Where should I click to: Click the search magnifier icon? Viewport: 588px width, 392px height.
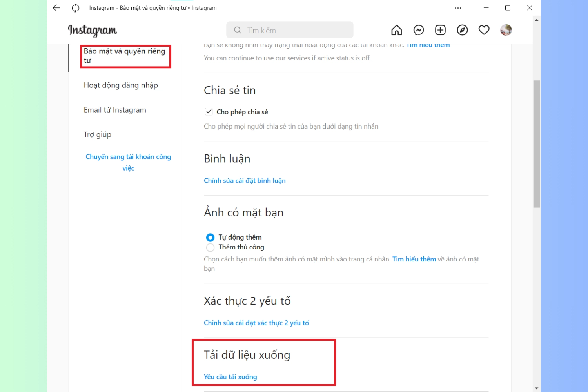238,30
